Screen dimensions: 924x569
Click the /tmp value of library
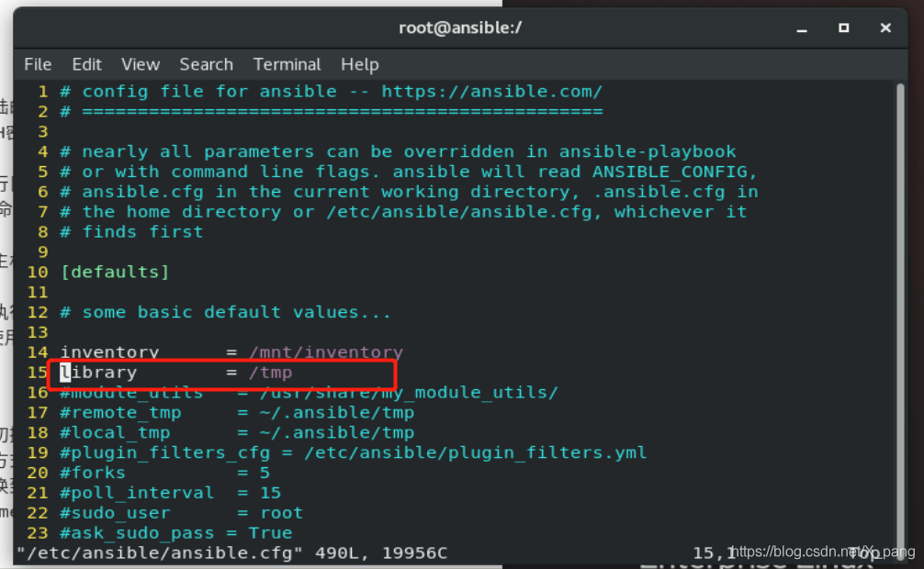tap(270, 373)
